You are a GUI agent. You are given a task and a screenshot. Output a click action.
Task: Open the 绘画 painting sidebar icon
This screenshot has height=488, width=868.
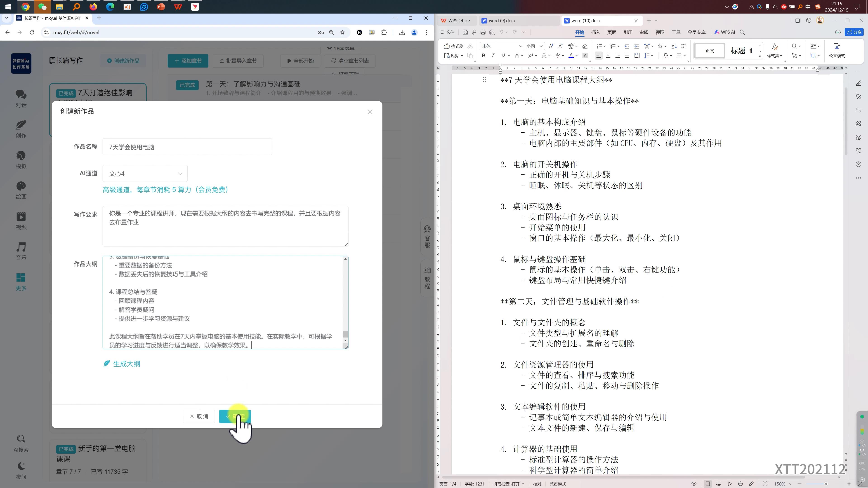point(21,190)
